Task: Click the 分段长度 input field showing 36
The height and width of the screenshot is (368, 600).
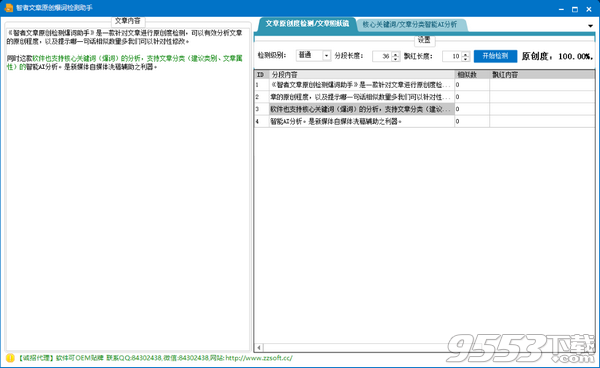Action: pos(382,56)
